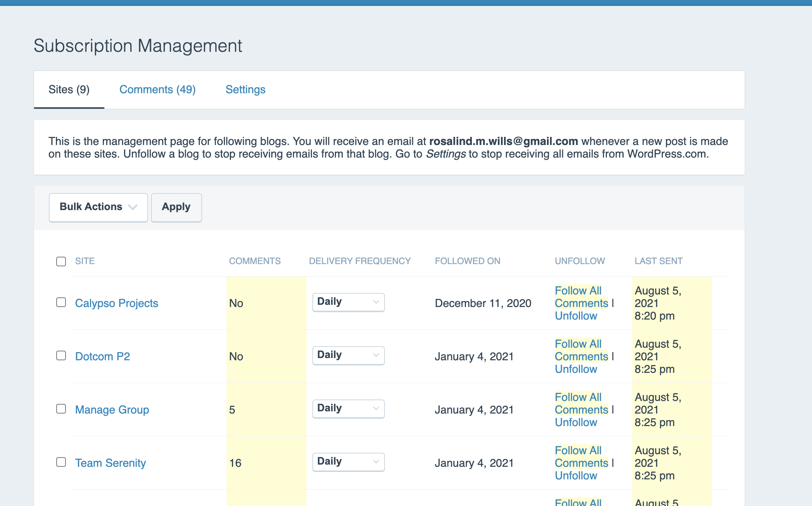Screen dimensions: 812x506
Task: Switch to the Comments (49) tab
Action: (x=157, y=90)
